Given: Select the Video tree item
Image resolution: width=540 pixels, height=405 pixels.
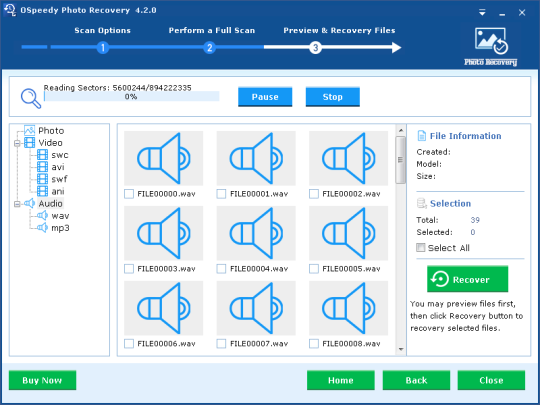Looking at the screenshot, I should tap(50, 143).
